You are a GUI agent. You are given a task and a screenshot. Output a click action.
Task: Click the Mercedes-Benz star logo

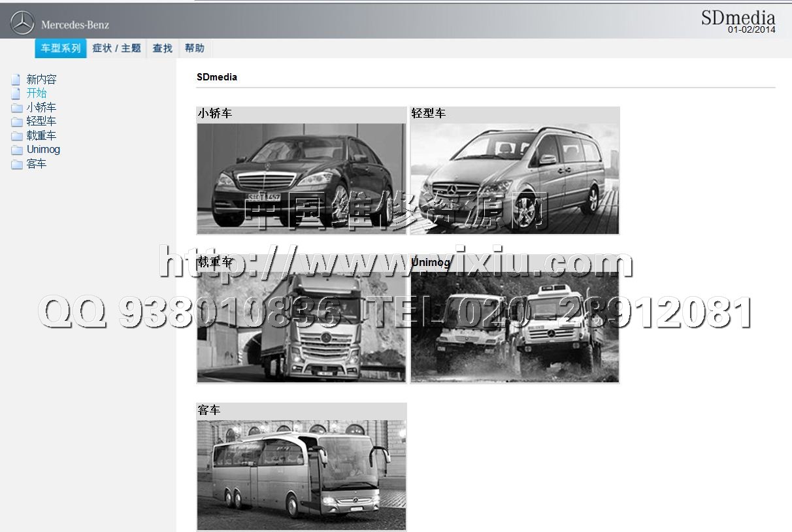(22, 24)
